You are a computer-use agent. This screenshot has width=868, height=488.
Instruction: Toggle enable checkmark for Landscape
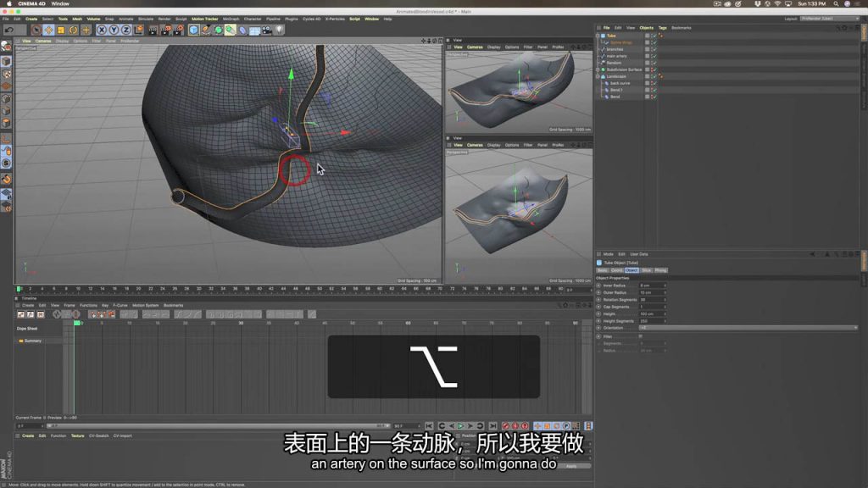654,76
